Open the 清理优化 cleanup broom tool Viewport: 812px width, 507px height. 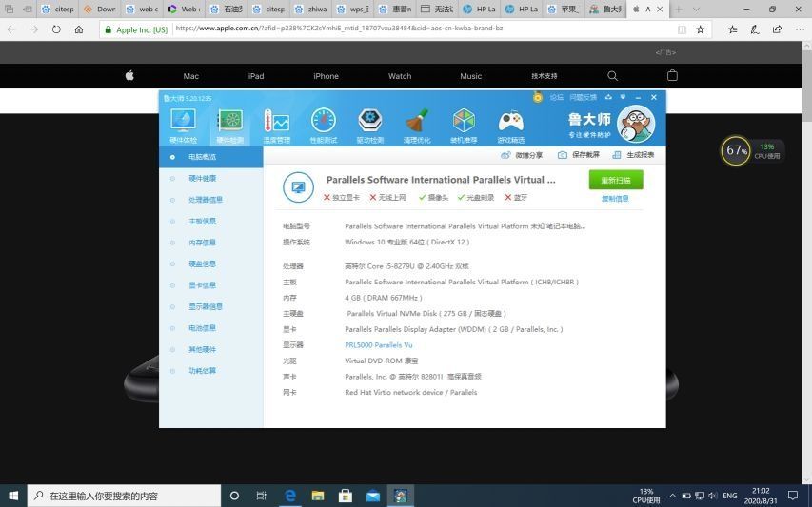click(417, 127)
